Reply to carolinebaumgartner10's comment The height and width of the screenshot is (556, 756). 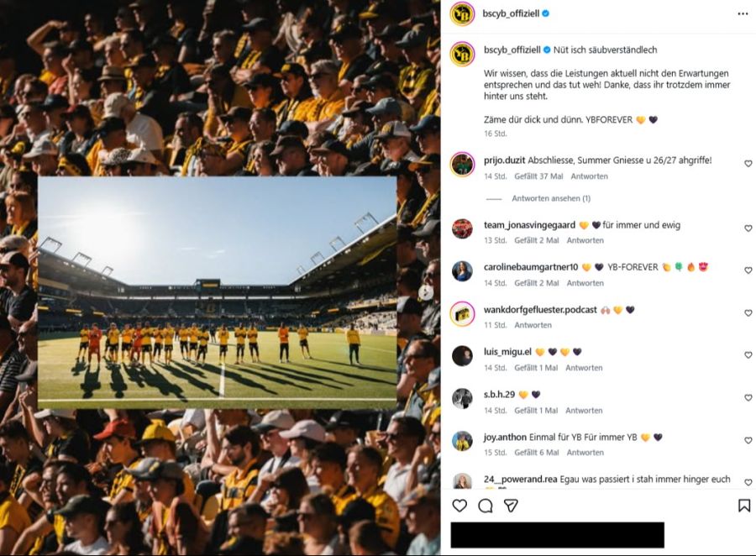click(585, 283)
